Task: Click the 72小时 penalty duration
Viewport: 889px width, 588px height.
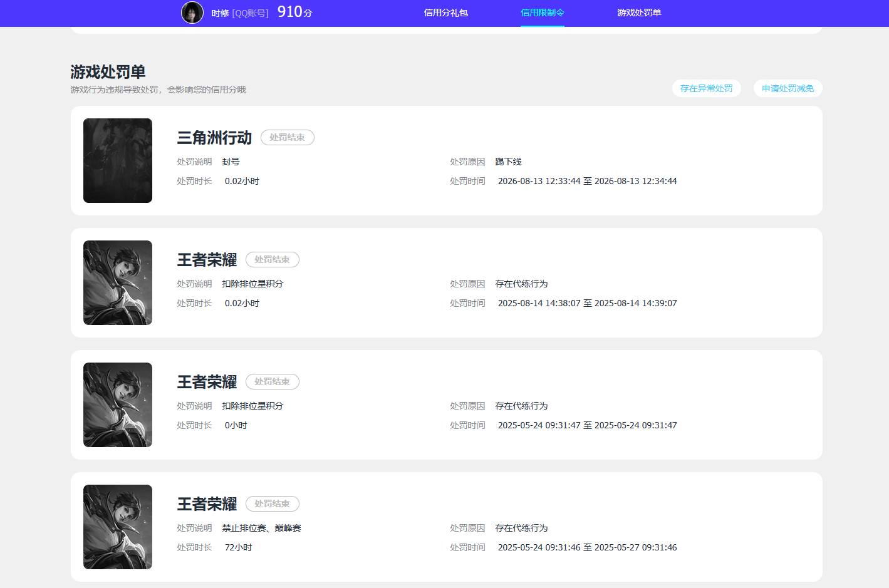Action: (x=238, y=547)
